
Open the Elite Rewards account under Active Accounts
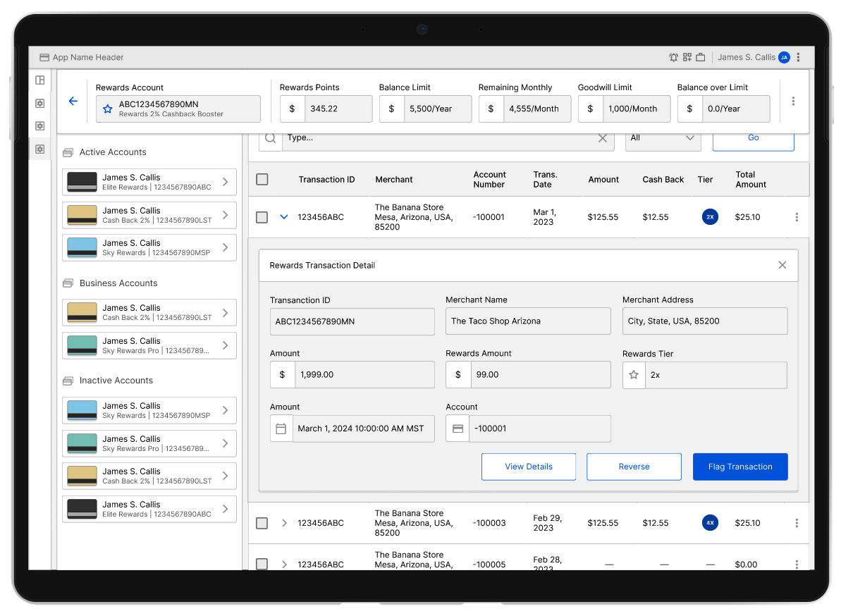click(149, 182)
